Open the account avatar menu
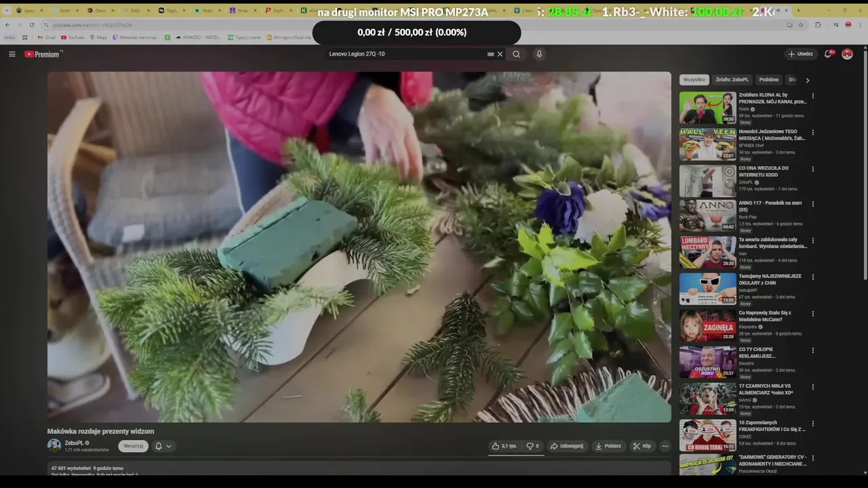The width and height of the screenshot is (868, 488). pyautogui.click(x=847, y=54)
